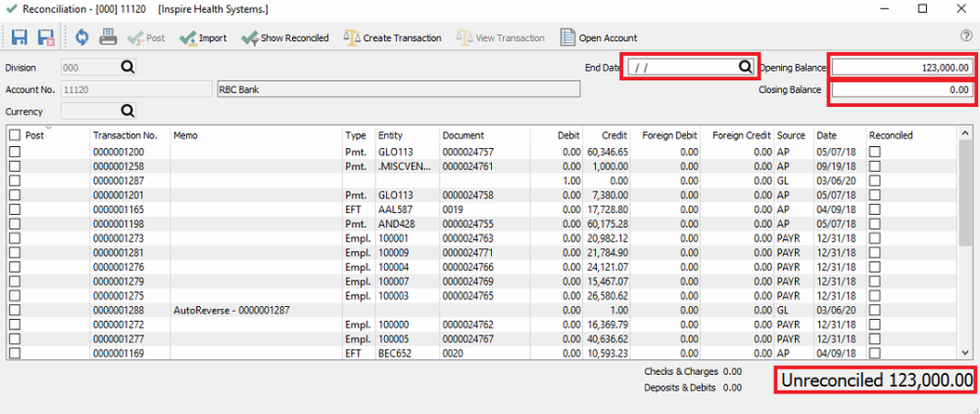980x414 pixels.
Task: Tick Reconciled checkbox for transaction 0000001258
Action: [874, 167]
